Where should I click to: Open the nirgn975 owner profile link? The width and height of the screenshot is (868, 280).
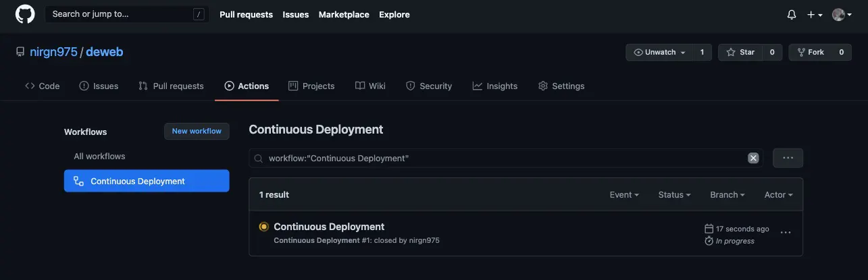click(54, 52)
